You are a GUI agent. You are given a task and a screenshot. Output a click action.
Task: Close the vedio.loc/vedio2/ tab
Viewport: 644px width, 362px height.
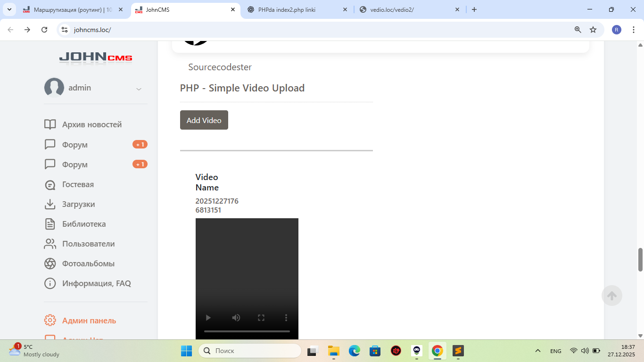457,9
